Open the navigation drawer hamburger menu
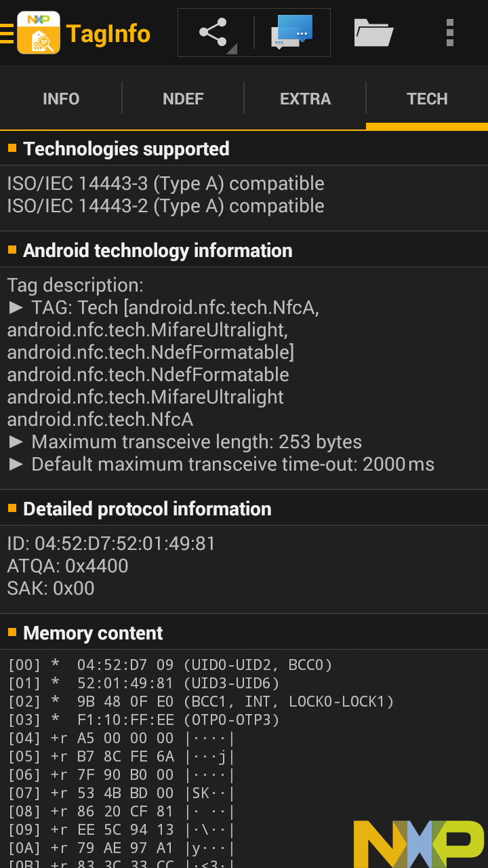 (x=7, y=33)
